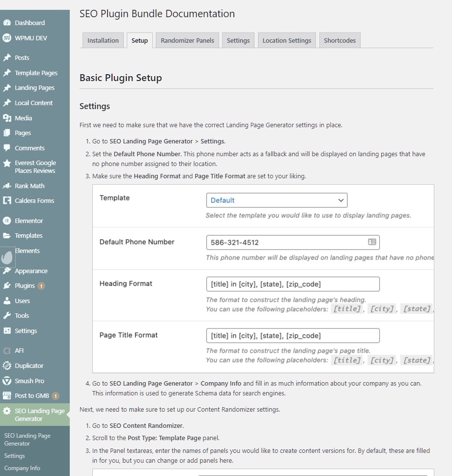Click the Rank Math chart icon
Viewport: 452px width, 476px height.
click(x=7, y=186)
